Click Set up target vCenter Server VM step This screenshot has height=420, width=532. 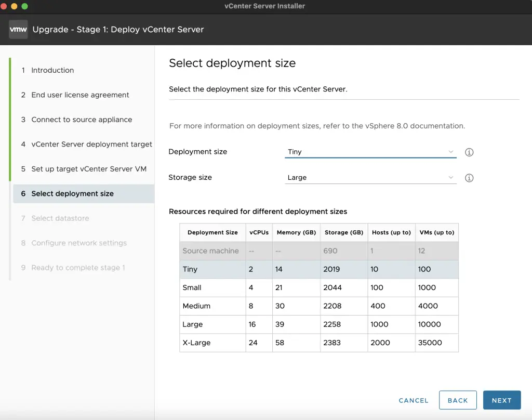87,169
